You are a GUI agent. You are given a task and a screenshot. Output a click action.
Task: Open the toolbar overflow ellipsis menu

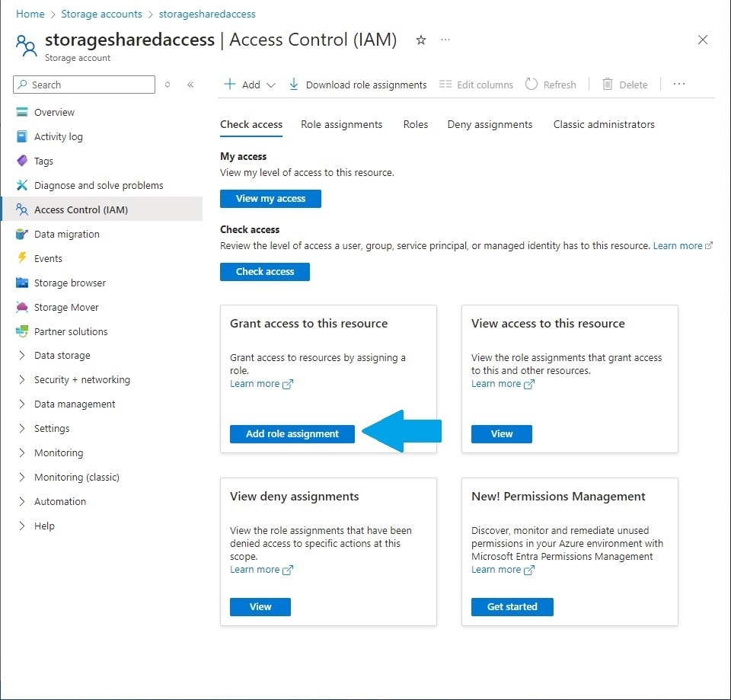679,84
